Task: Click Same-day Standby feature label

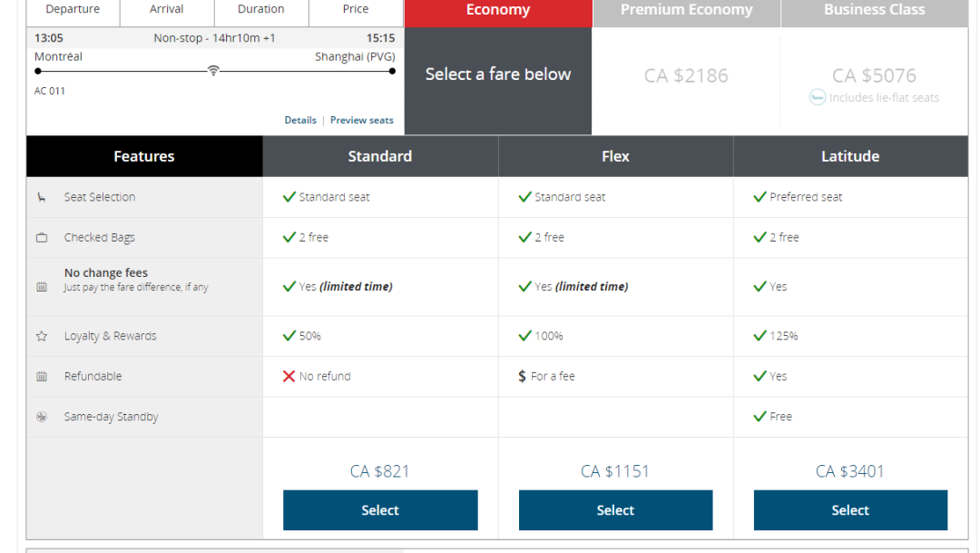Action: 112,417
